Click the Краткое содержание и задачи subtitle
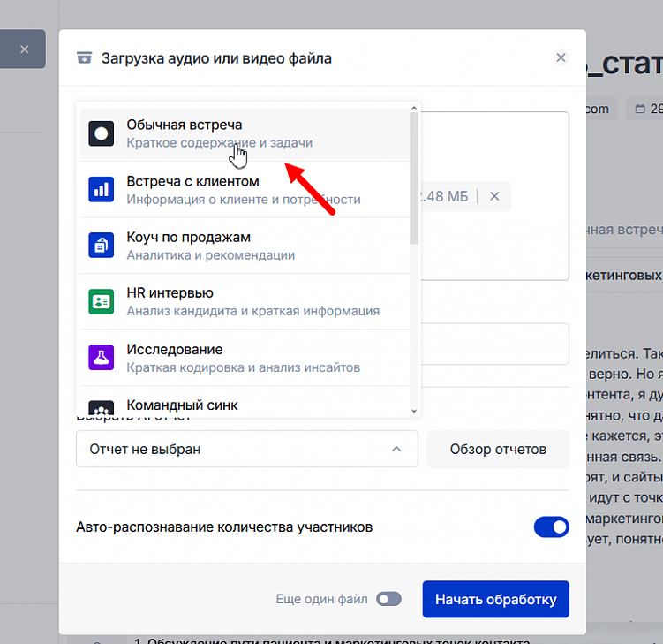The image size is (663, 644). coord(220,142)
